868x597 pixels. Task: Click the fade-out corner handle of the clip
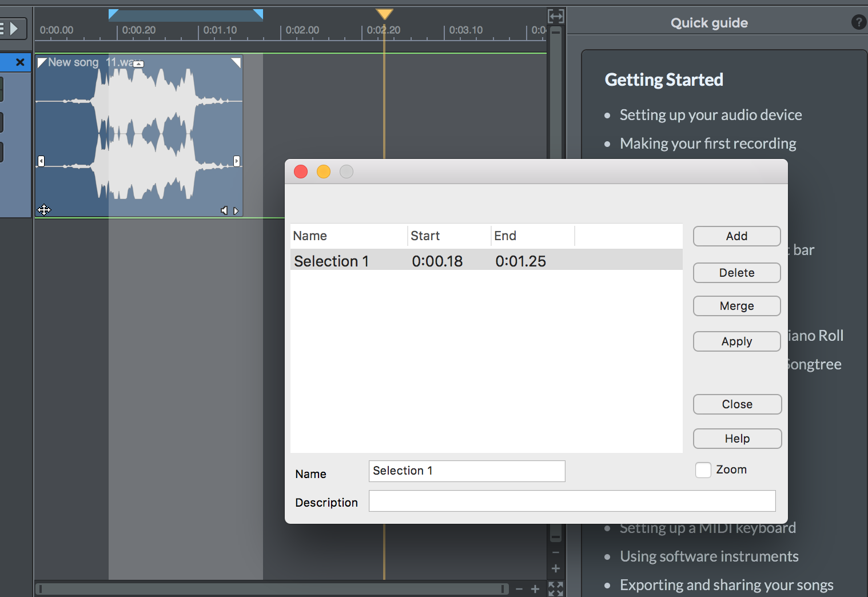click(x=236, y=62)
